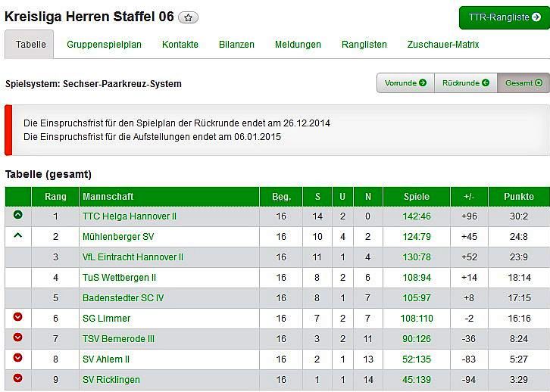Click the red down icon for TSV Bemerode III
This screenshot has width=550, height=392.
click(18, 338)
